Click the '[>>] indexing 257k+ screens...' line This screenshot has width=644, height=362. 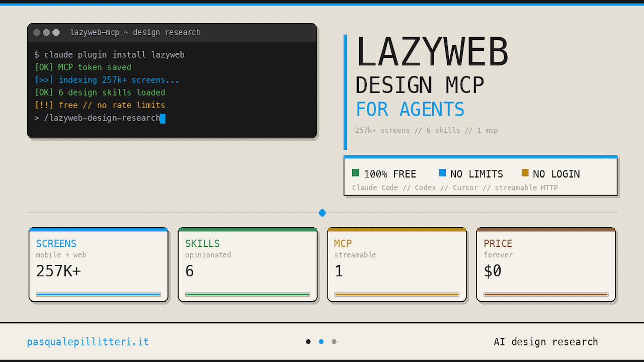tap(107, 80)
